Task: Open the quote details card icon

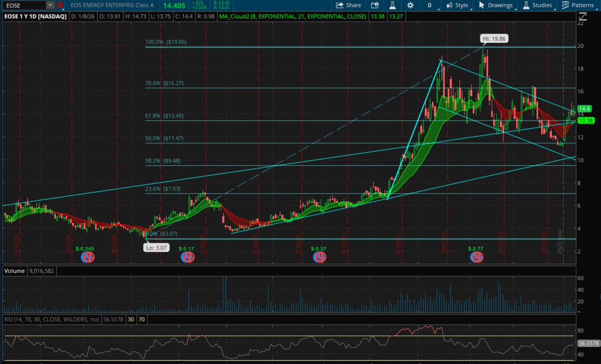Action: point(375,5)
